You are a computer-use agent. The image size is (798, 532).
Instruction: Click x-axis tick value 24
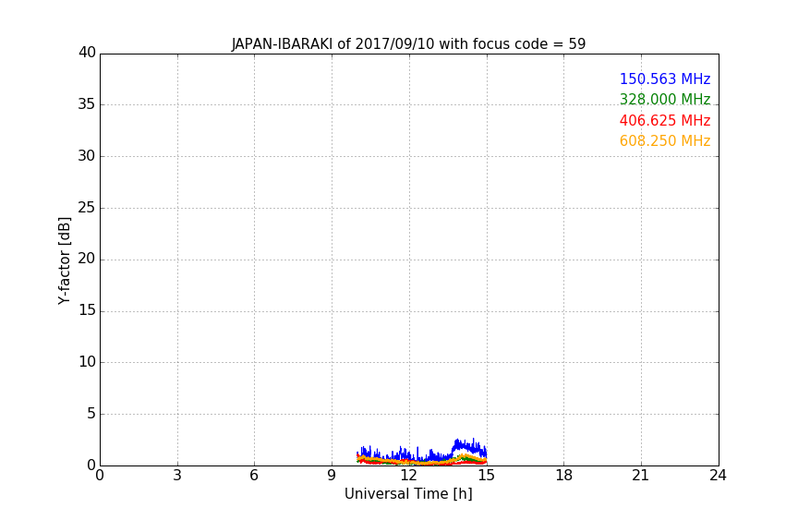click(718, 476)
